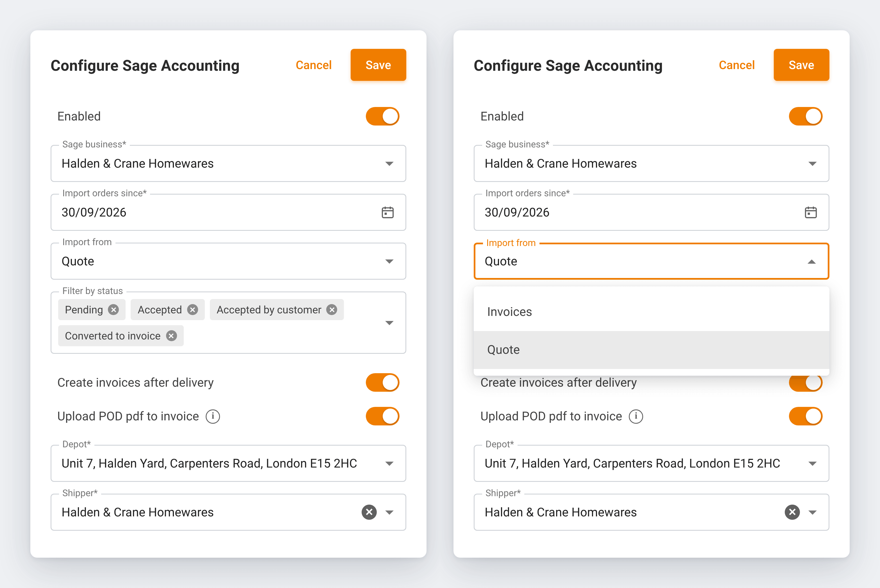
Task: Toggle Enabled switch in right panel
Action: 806,116
